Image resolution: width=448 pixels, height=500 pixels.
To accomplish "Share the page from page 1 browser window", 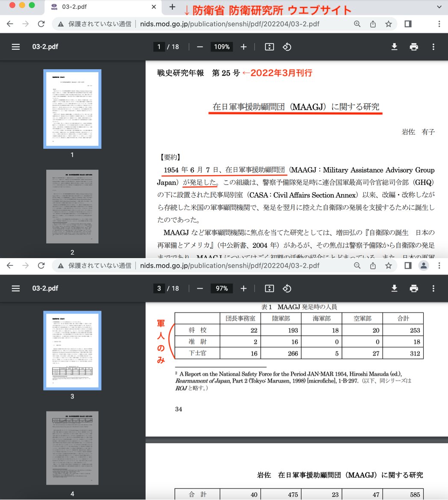I will [x=373, y=24].
